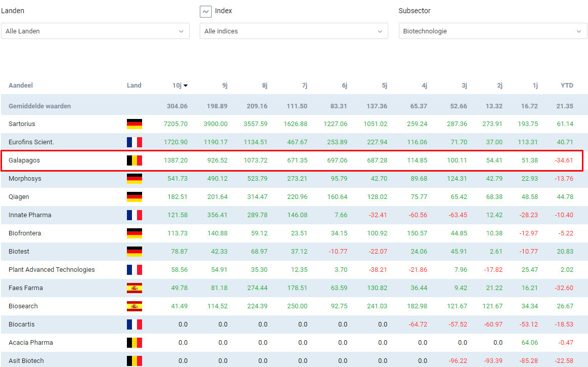Sort table by 5j column
Image resolution: width=588 pixels, height=367 pixels.
pos(384,86)
